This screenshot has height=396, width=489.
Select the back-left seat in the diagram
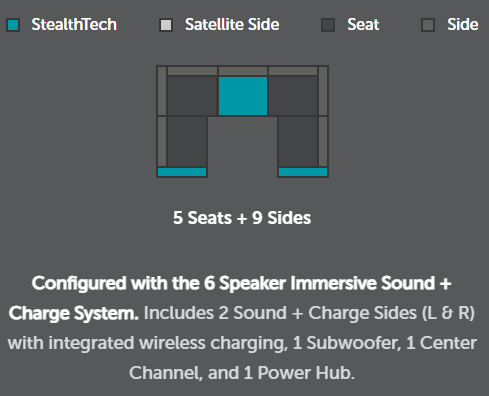click(192, 96)
